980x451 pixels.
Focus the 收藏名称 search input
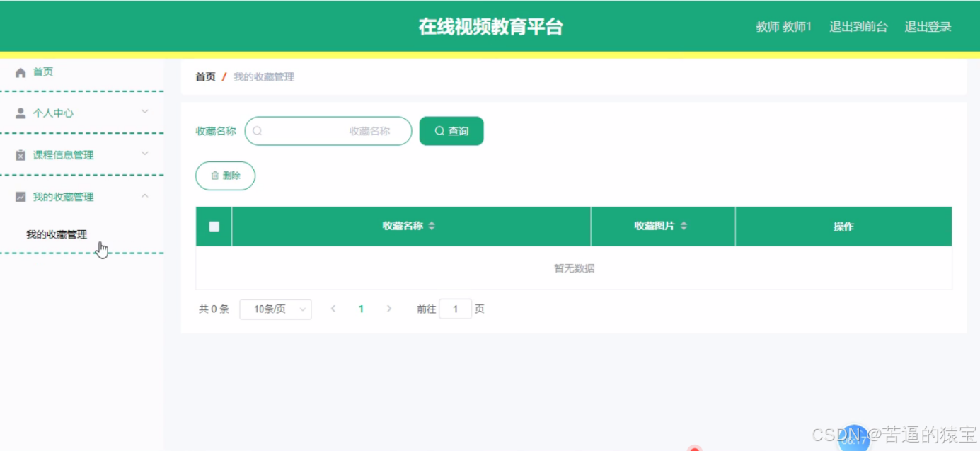[328, 131]
